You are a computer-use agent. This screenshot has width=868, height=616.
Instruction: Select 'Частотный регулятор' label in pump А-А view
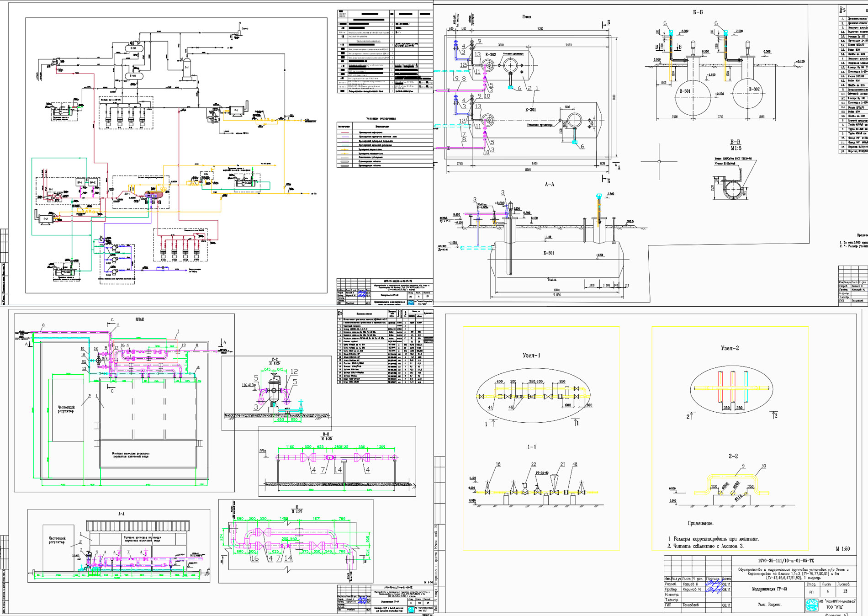point(57,540)
